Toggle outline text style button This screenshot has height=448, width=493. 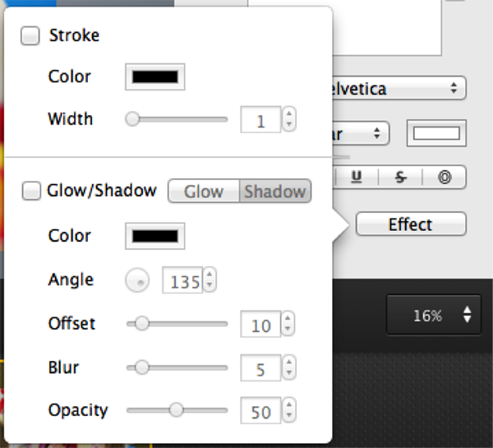(445, 177)
